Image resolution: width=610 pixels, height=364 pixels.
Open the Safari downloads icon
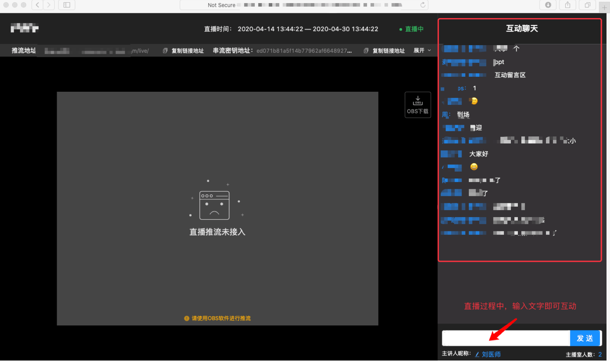tap(548, 5)
